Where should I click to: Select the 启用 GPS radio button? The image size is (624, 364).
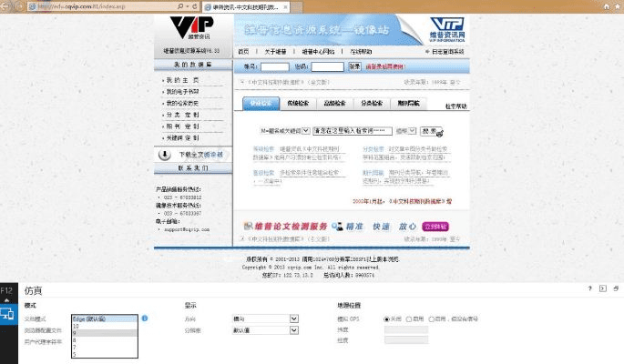(x=409, y=319)
